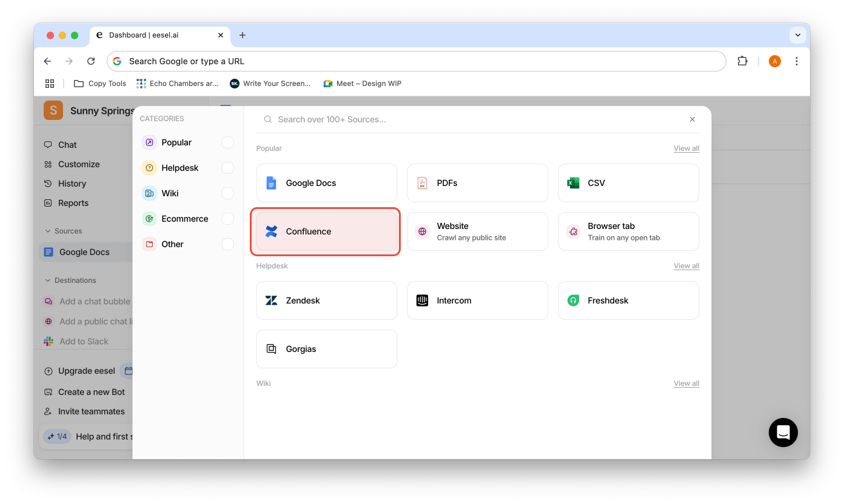Toggle the Helpdesk category checkbox

[x=227, y=168]
